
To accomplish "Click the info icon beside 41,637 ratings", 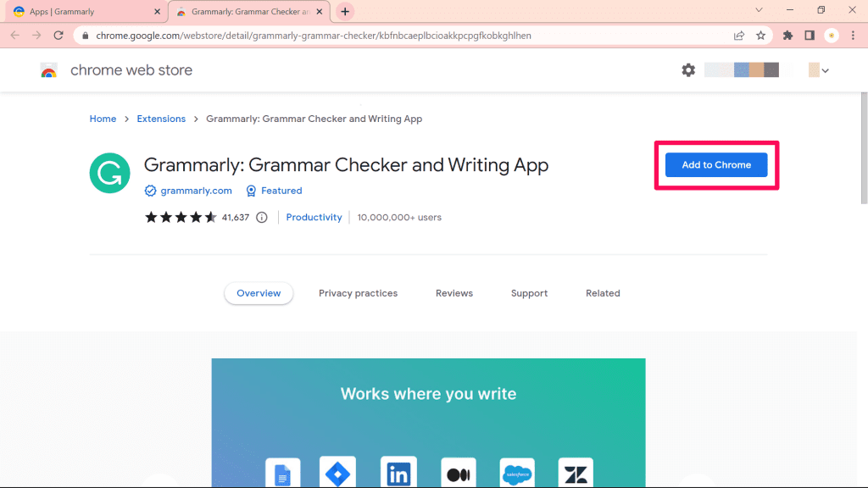I will (261, 217).
